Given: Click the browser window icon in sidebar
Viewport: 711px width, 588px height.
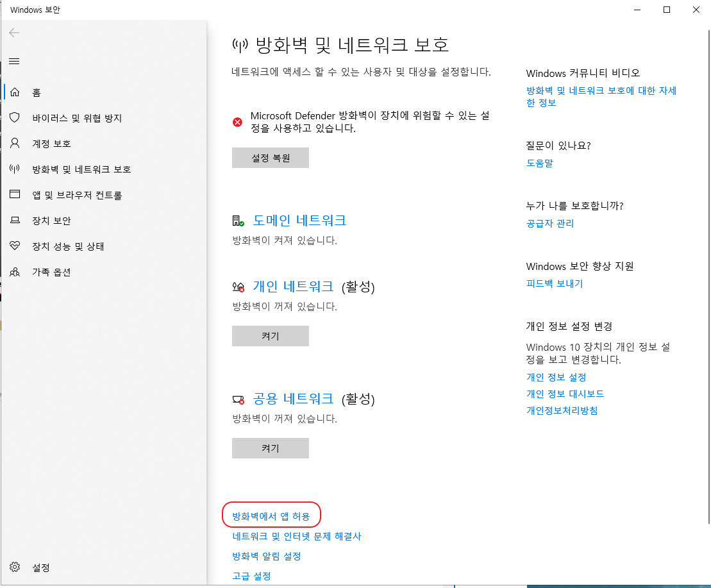Looking at the screenshot, I should (15, 194).
